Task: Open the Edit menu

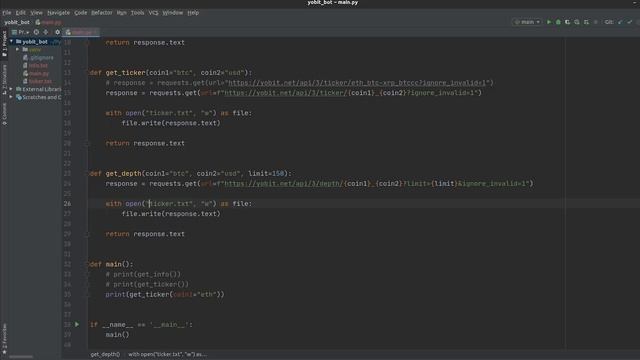Action: click(20, 13)
